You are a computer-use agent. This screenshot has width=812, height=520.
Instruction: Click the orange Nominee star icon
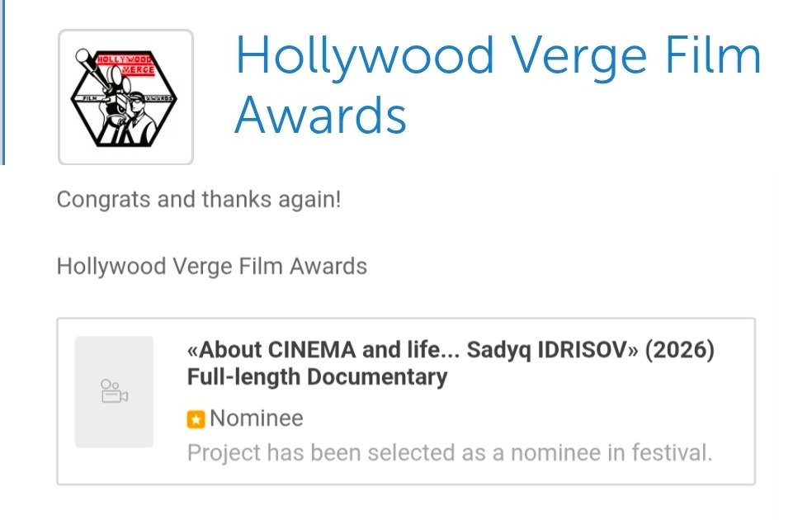click(196, 419)
